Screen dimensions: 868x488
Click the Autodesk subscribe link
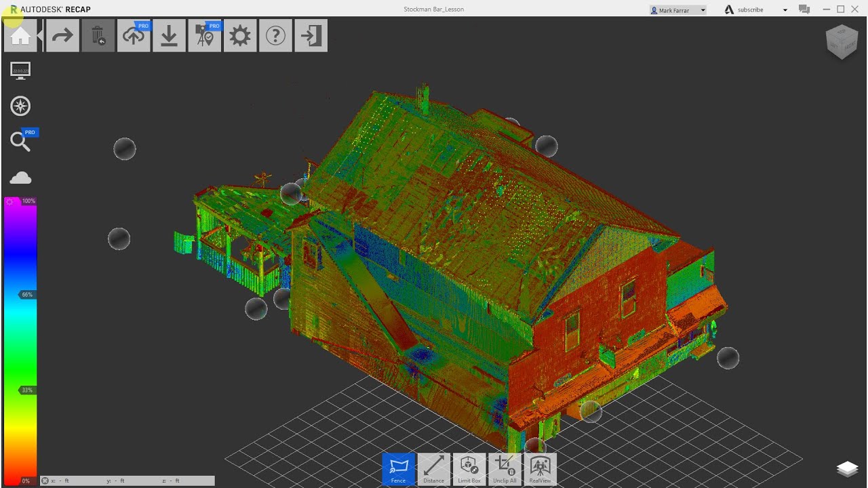pyautogui.click(x=751, y=10)
